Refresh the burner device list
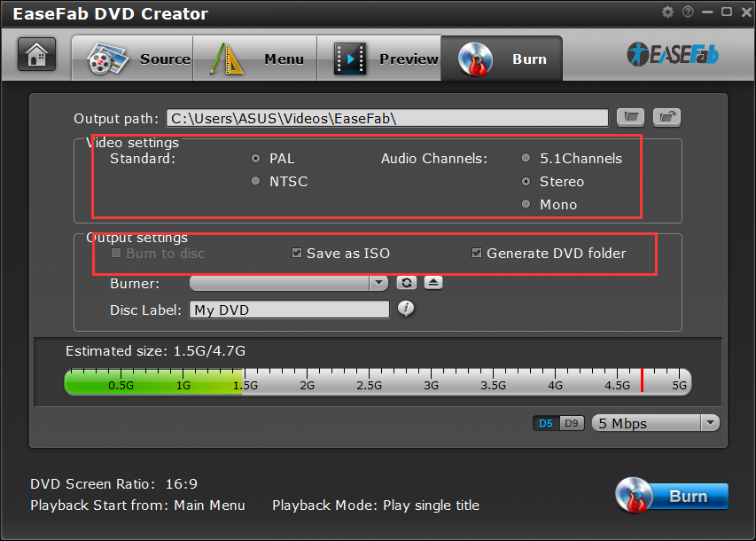Image resolution: width=756 pixels, height=541 pixels. (x=407, y=283)
